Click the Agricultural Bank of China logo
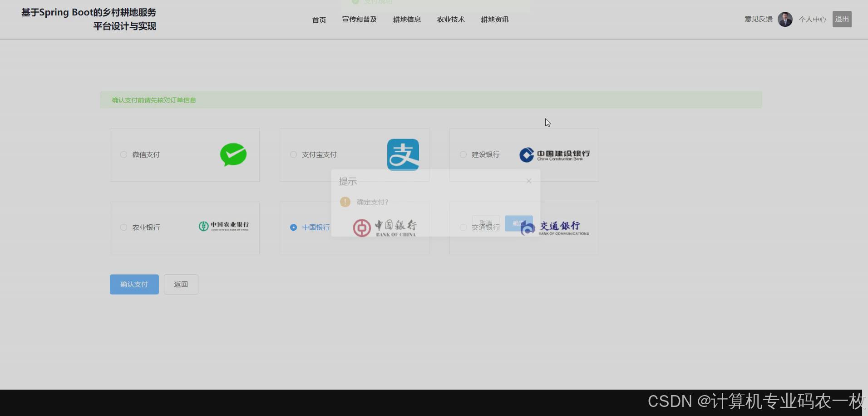Image resolution: width=868 pixels, height=416 pixels. pos(223,226)
